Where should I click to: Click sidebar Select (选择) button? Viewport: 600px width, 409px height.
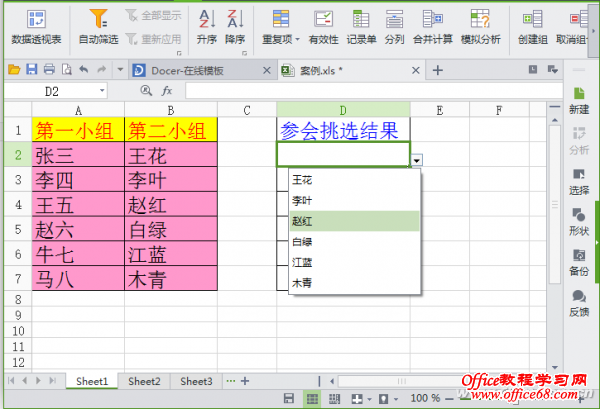click(x=579, y=182)
